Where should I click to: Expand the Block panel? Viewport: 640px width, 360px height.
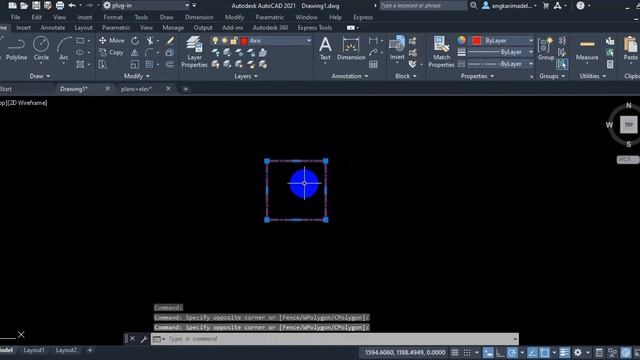[406, 76]
